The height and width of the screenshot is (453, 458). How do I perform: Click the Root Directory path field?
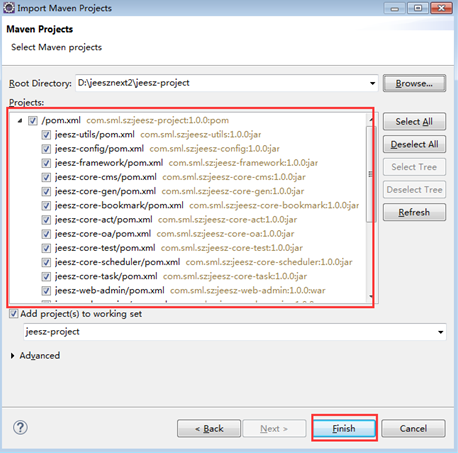pos(227,83)
